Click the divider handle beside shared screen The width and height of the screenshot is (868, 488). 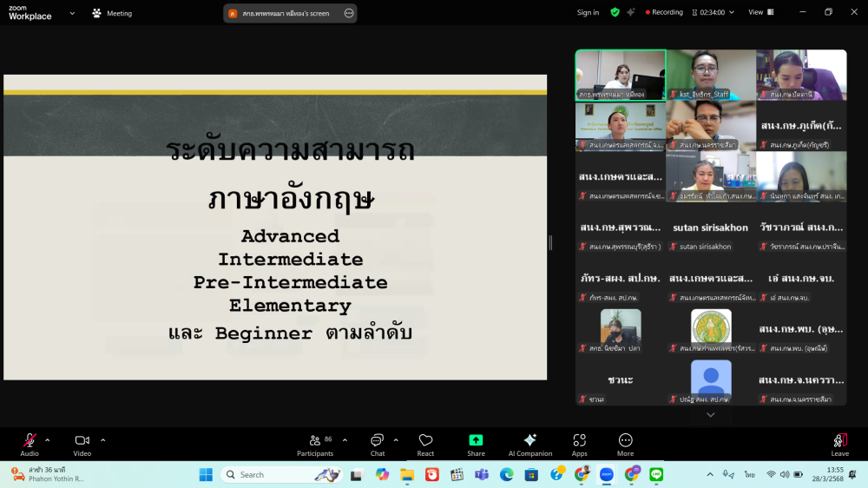point(550,242)
